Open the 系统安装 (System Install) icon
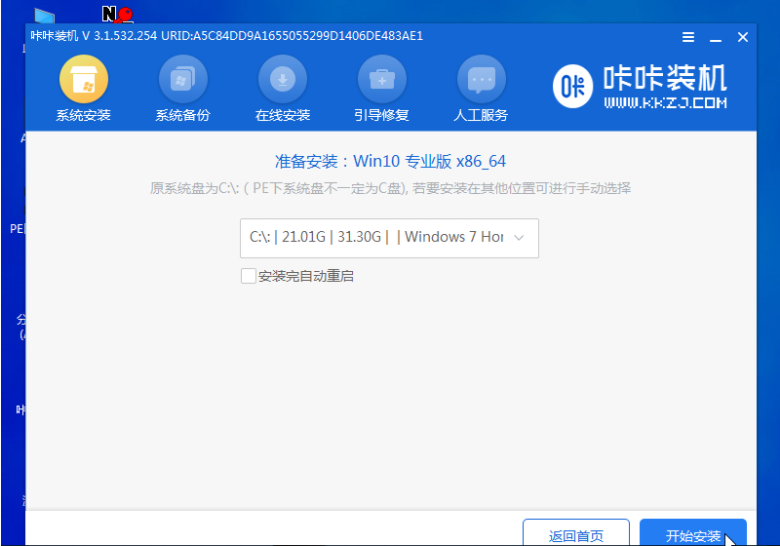 [83, 79]
